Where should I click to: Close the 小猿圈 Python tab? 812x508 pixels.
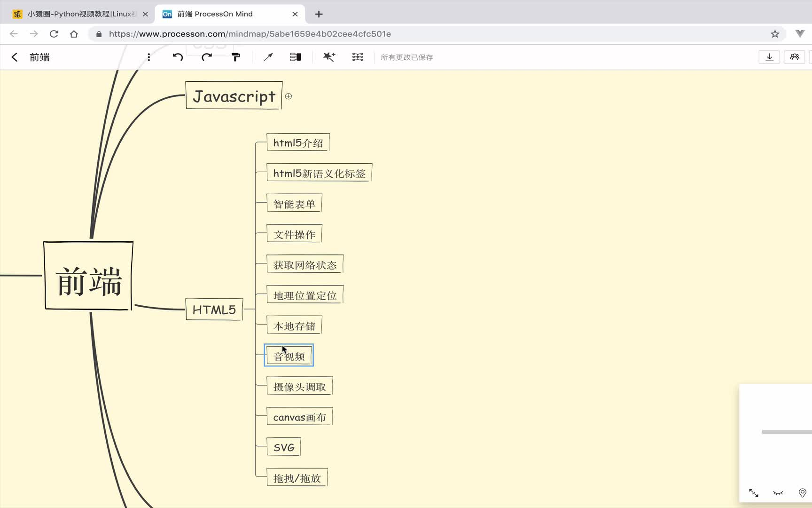pos(145,14)
